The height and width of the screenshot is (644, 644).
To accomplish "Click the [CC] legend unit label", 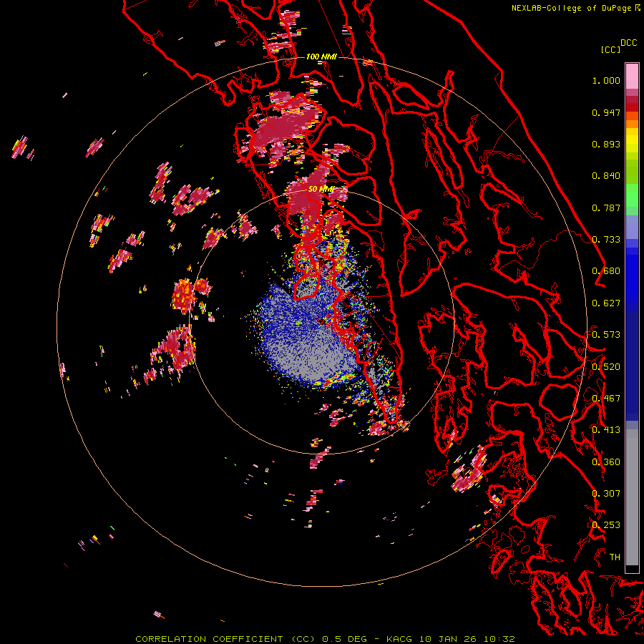I will click(x=610, y=49).
